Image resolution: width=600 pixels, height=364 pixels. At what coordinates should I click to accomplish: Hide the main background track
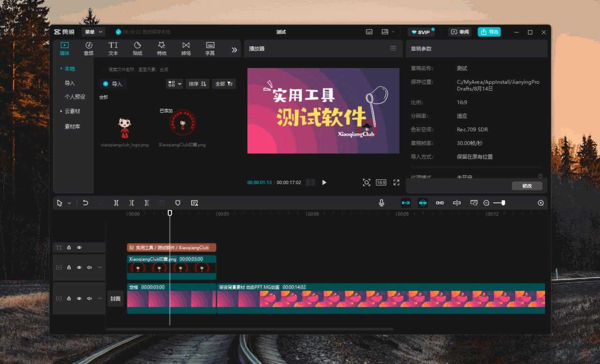coord(79,298)
